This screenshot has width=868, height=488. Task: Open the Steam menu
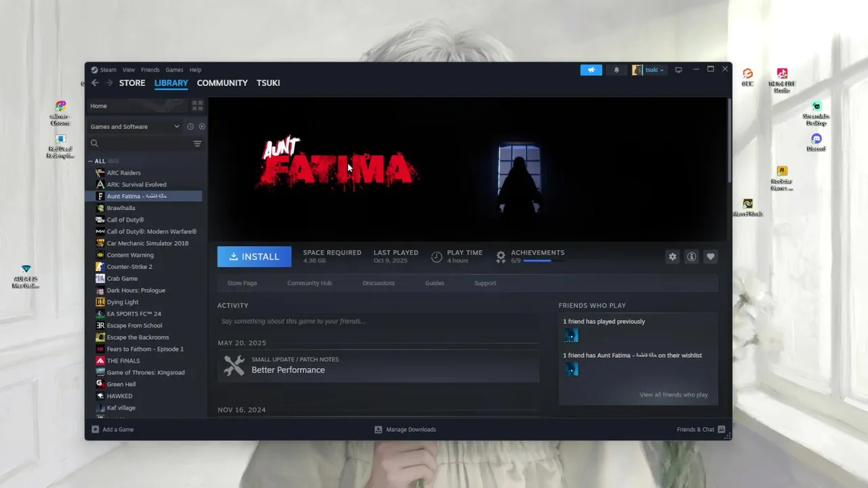coord(108,70)
